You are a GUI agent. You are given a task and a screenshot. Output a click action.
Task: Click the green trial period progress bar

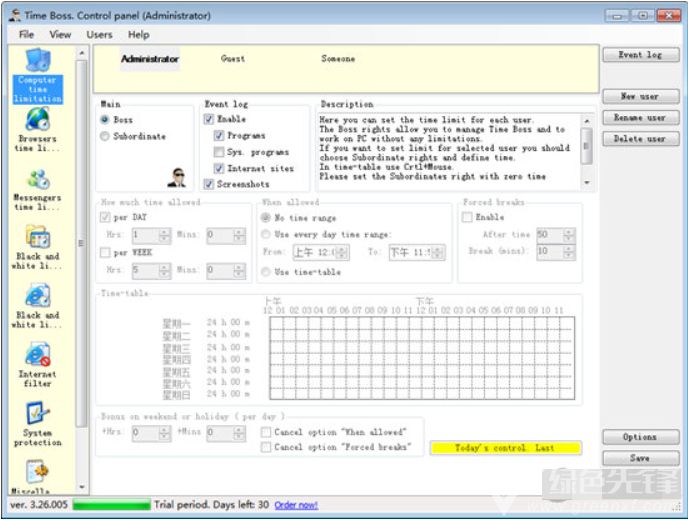point(111,505)
